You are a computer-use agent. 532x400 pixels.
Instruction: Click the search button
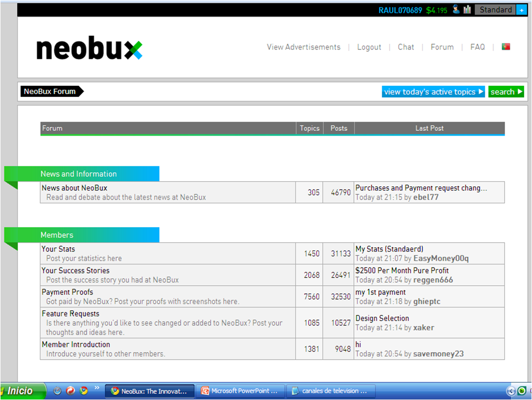(x=506, y=92)
